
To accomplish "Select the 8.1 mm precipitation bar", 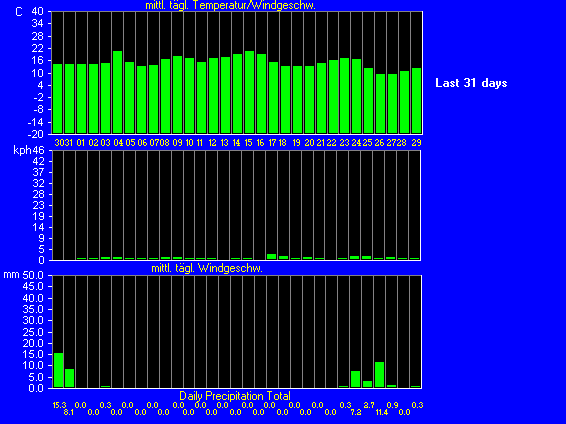I will [69, 378].
